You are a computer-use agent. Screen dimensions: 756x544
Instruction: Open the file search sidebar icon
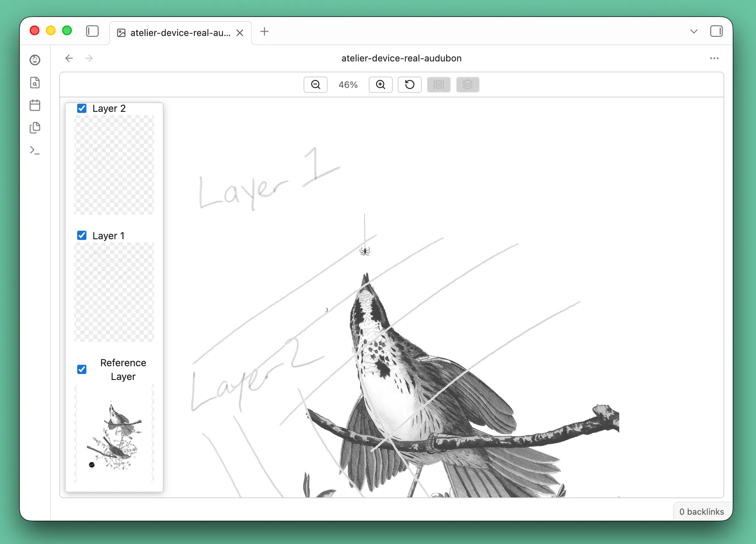tap(35, 82)
